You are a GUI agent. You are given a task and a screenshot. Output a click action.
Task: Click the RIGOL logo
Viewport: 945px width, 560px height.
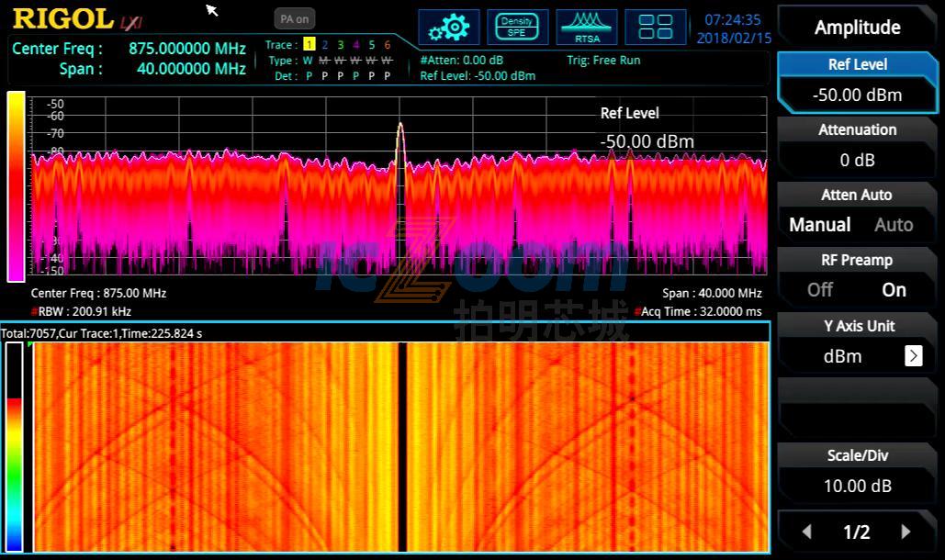(63, 19)
